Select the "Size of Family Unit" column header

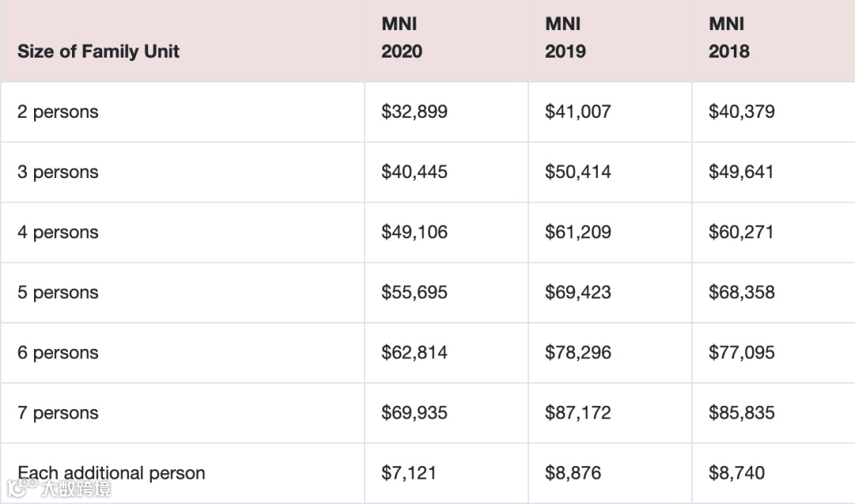click(x=98, y=51)
